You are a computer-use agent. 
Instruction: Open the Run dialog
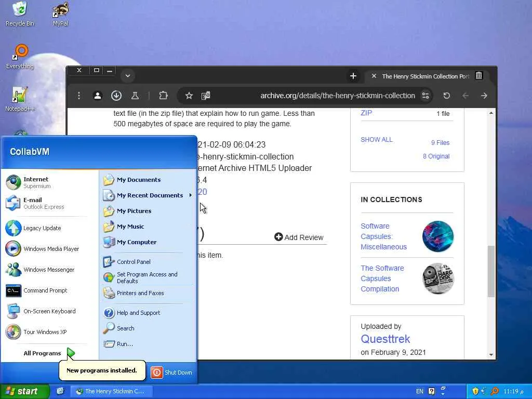148,344
